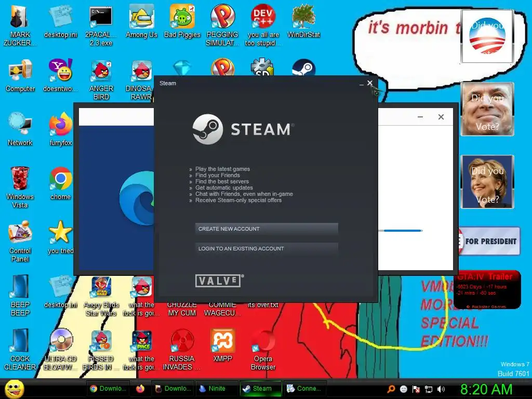532x399 pixels.
Task: Click the GTA:IV Trailer countdown gadget
Action: point(487,290)
